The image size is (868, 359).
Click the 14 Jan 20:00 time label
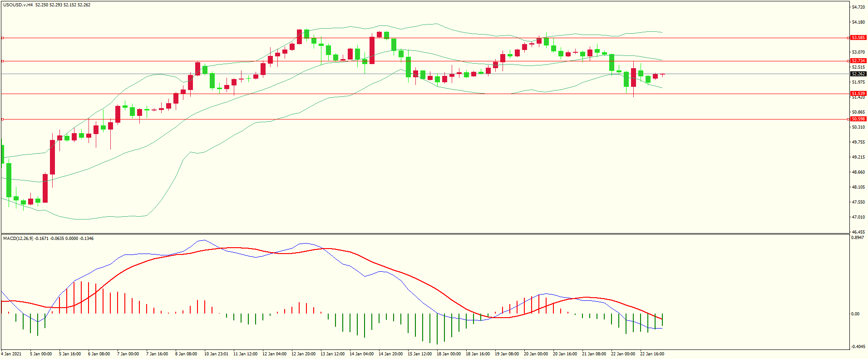390,354
